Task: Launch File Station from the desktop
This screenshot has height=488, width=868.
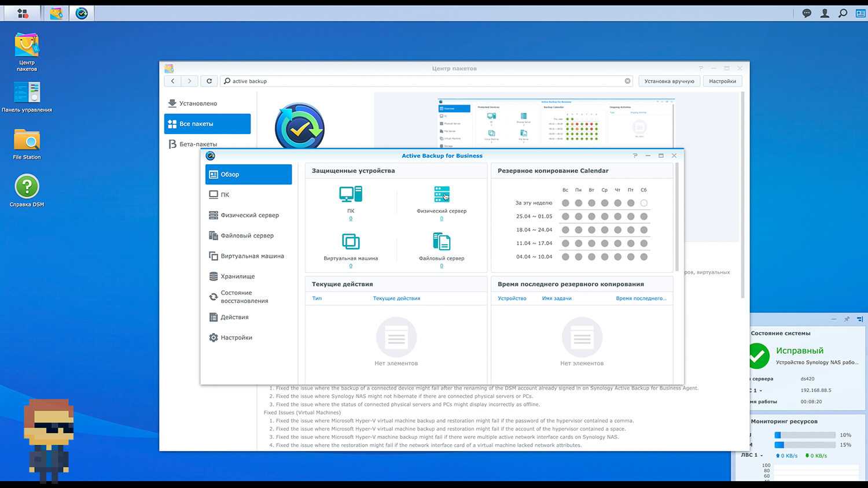Action: coord(27,141)
